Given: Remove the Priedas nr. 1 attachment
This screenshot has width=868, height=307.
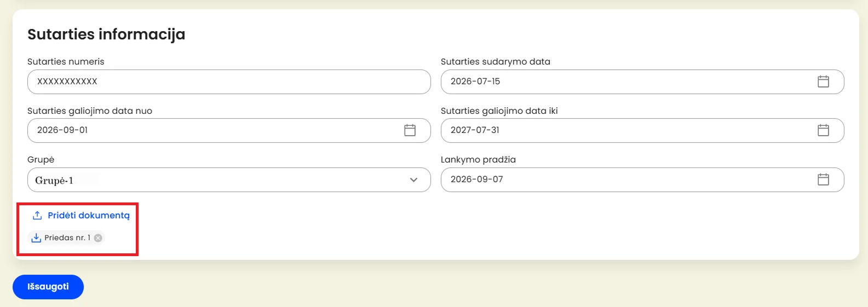Looking at the screenshot, I should 98,238.
